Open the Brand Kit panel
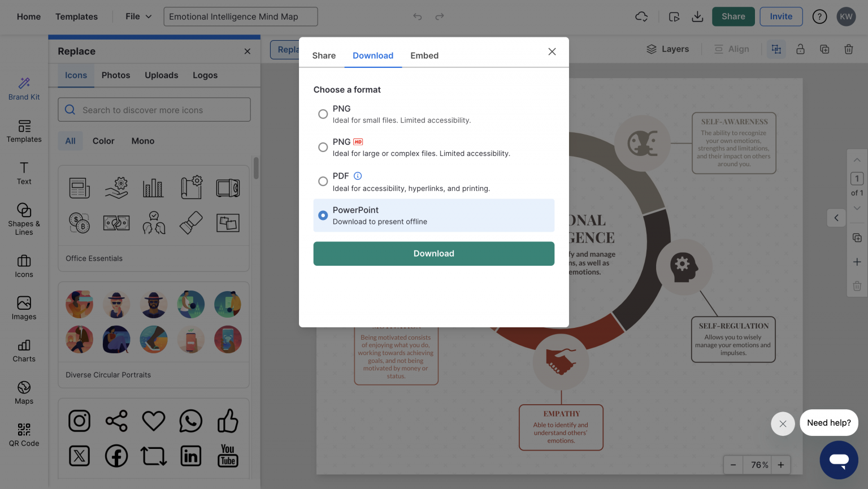Viewport: 868px width, 489px height. [x=24, y=88]
